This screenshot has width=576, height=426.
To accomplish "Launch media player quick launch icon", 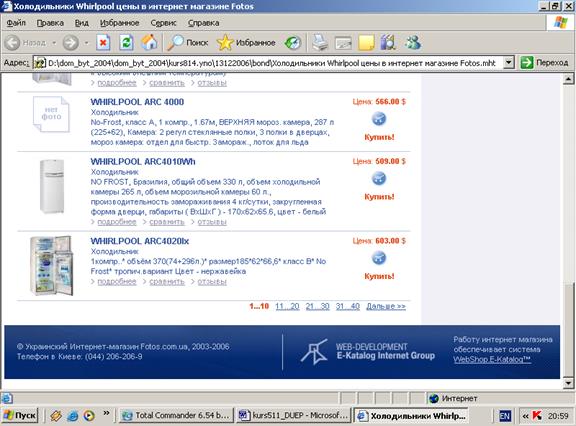I will 89,416.
